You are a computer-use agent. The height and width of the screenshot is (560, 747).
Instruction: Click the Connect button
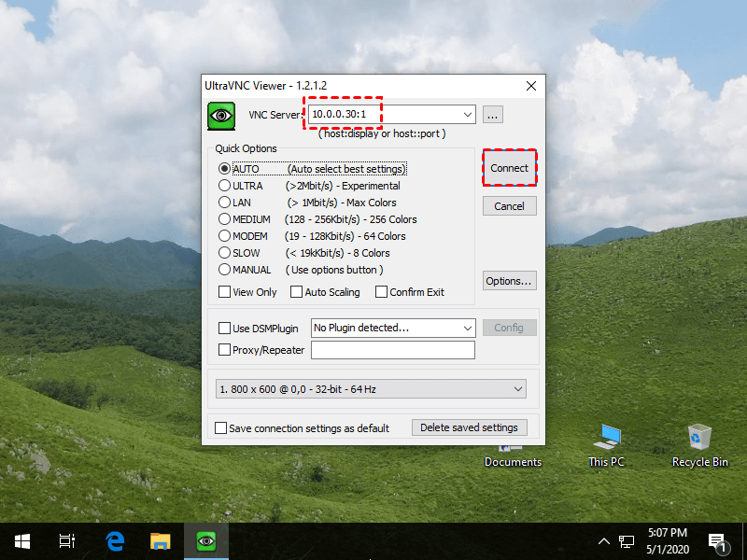pos(509,168)
